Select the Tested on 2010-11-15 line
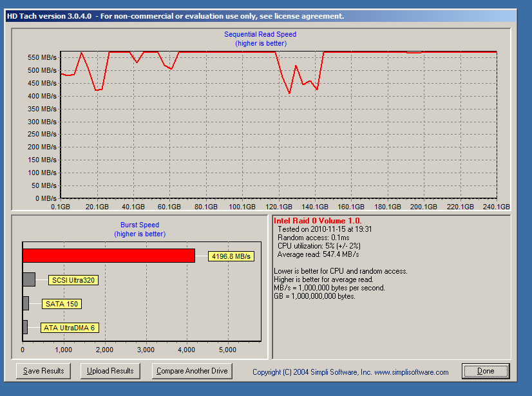Viewport: 532px width, 396px height. [325, 229]
